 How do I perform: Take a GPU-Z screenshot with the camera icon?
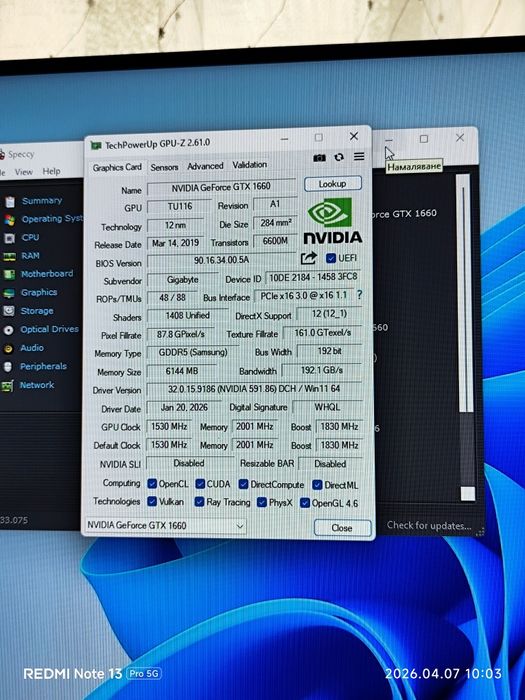tap(319, 158)
